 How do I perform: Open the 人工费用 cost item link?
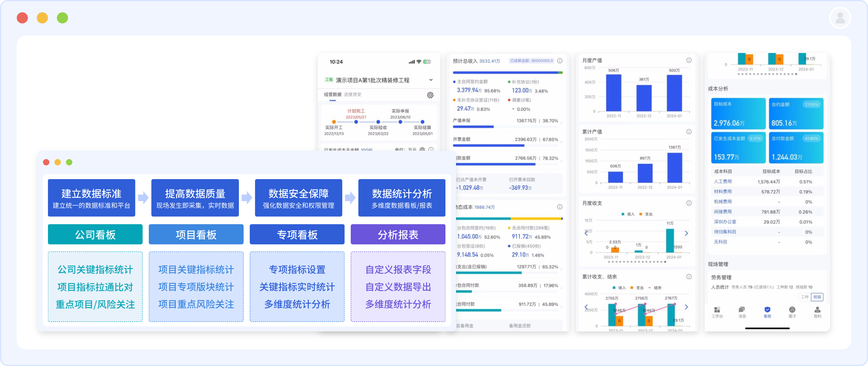point(722,182)
